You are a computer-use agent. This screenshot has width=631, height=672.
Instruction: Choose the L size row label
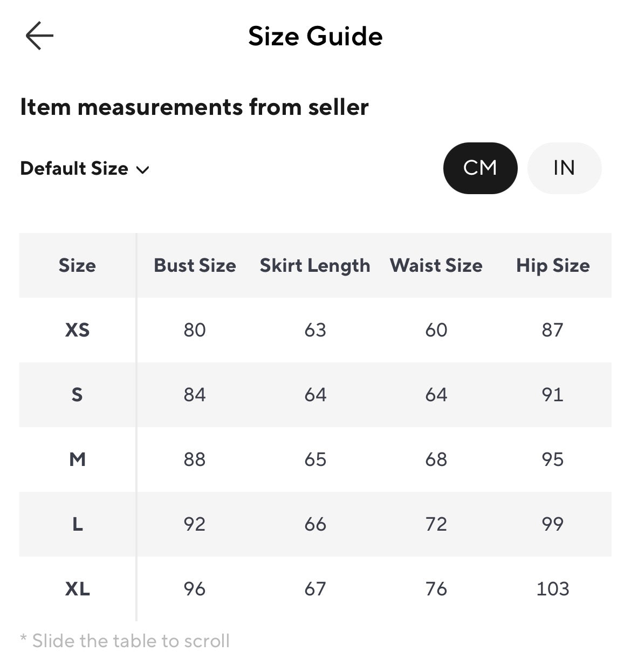[78, 524]
